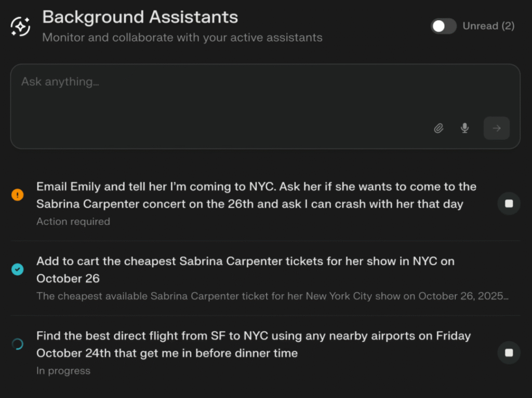Image resolution: width=532 pixels, height=398 pixels.
Task: Click the Monitor and collaborate subtitle
Action: 182,38
